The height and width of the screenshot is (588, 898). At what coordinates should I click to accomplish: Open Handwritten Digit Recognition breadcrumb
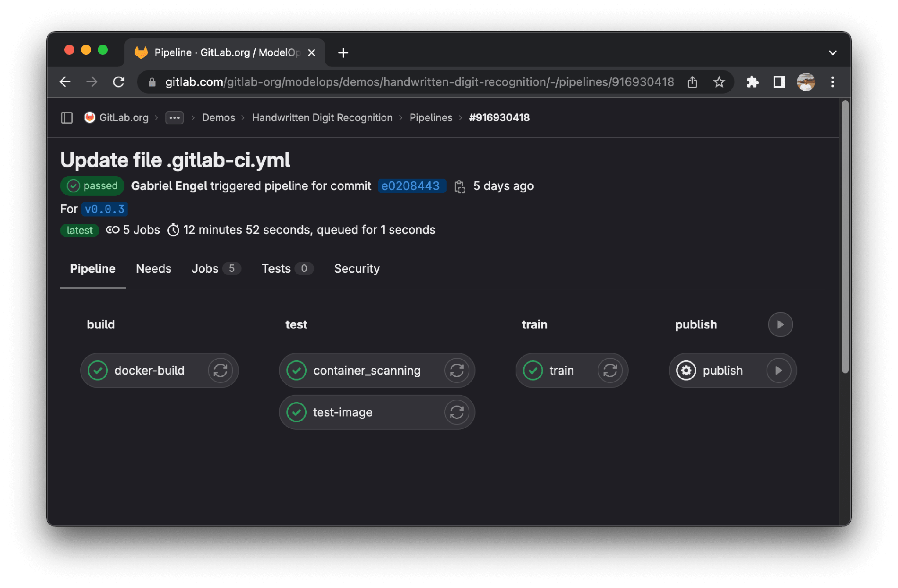pyautogui.click(x=322, y=118)
